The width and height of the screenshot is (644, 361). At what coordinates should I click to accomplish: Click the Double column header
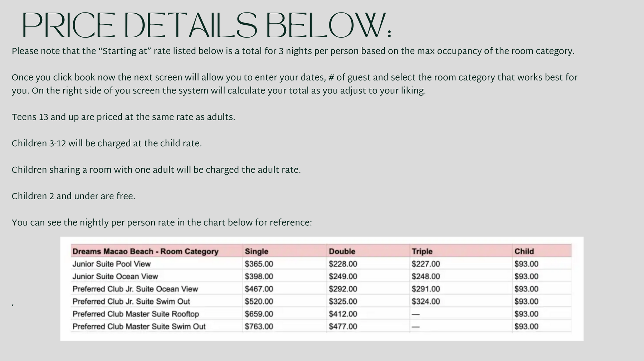point(342,251)
